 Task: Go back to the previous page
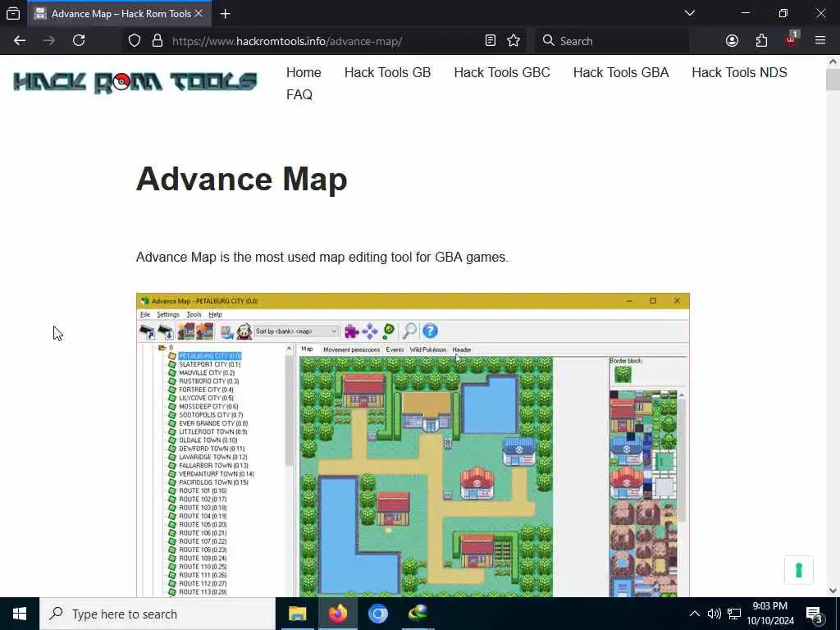(20, 41)
